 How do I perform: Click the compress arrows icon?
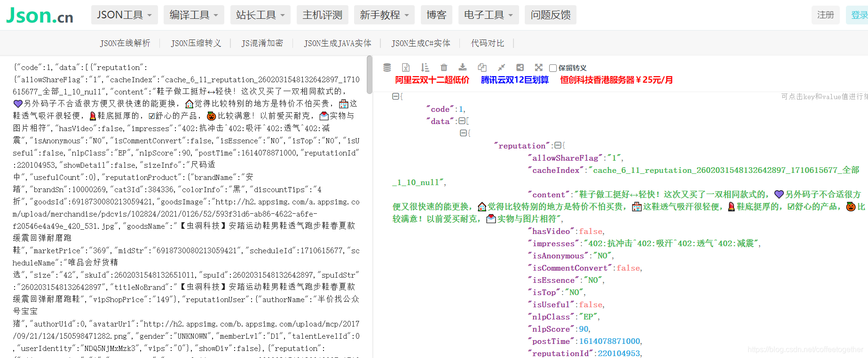coord(501,68)
